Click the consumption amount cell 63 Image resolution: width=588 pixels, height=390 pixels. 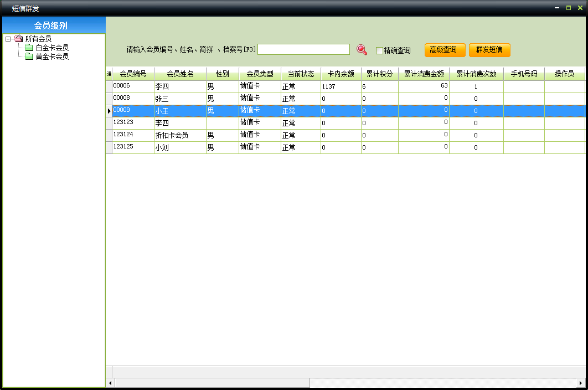(x=424, y=86)
